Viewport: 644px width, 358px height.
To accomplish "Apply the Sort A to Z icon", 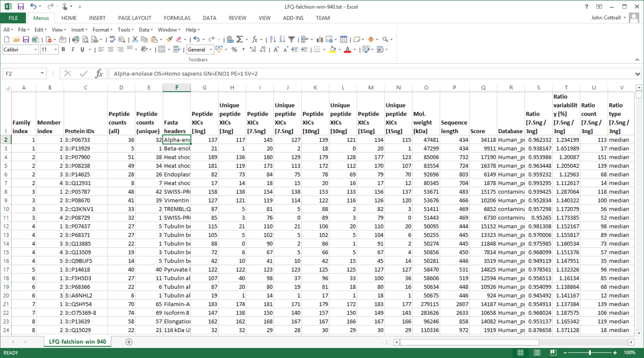I will pyautogui.click(x=272, y=39).
